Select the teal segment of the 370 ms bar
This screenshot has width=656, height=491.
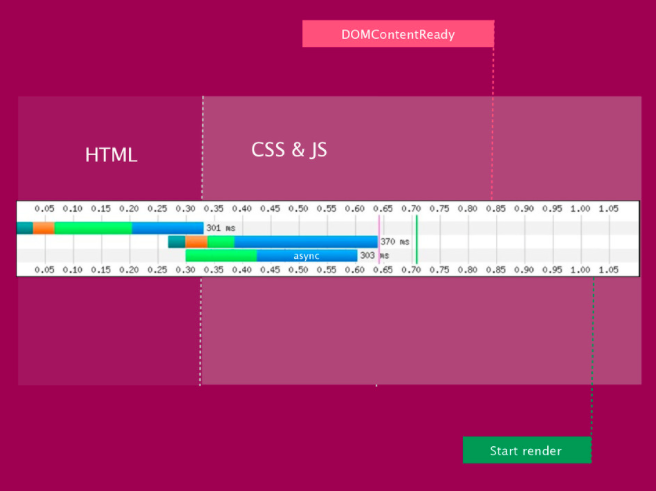177,242
